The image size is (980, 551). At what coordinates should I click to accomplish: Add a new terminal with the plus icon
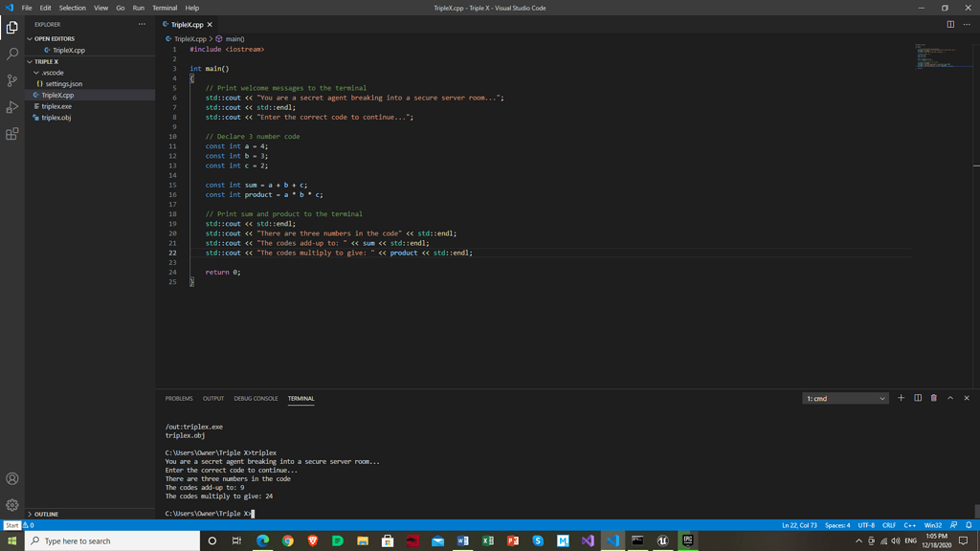(901, 398)
